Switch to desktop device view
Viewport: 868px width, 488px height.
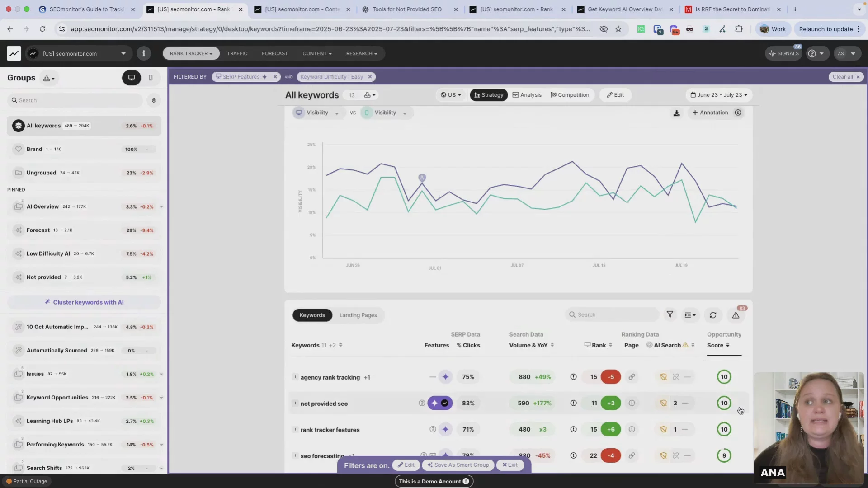[132, 78]
